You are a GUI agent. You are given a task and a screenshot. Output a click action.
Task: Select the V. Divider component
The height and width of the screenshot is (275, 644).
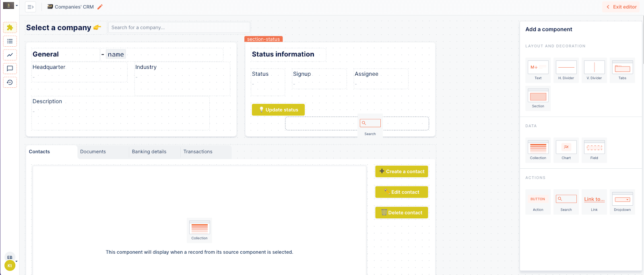coord(594,70)
